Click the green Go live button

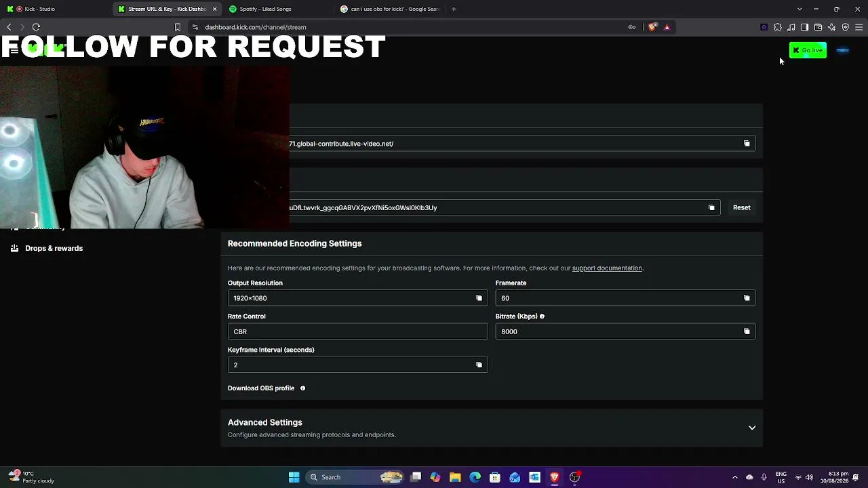[808, 50]
